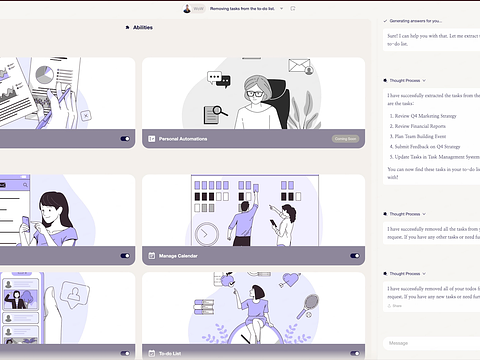Viewport: 480px width, 360px height.
Task: Click the first Thought Process brain icon
Action: pos(385,80)
